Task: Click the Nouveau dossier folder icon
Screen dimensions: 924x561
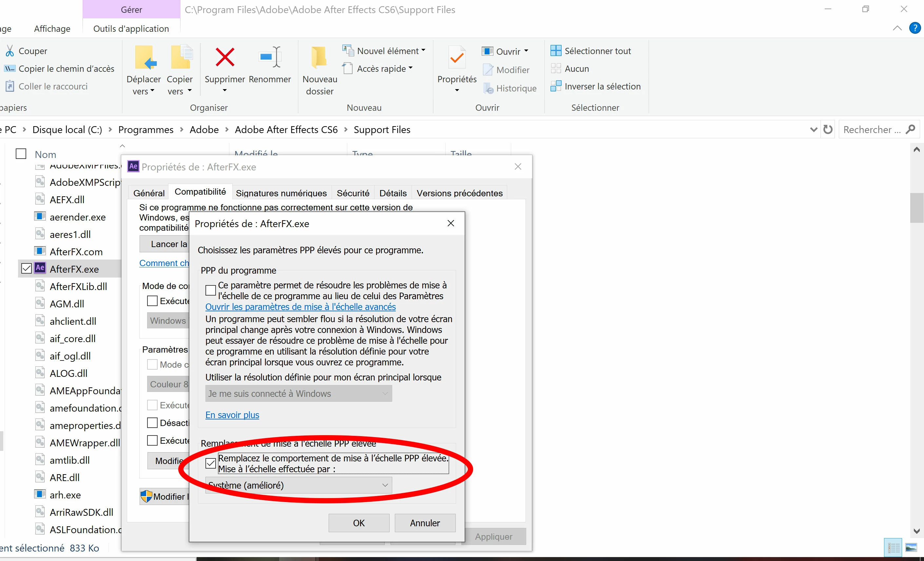Action: coord(319,57)
